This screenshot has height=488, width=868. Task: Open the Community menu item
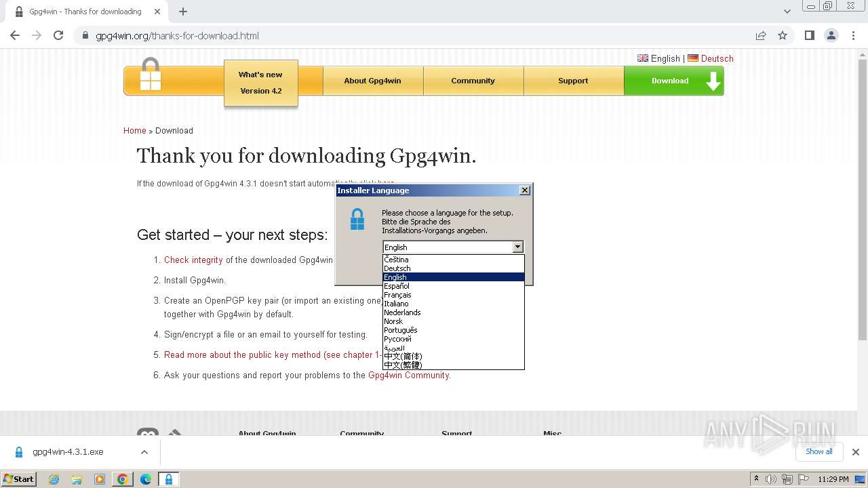point(473,81)
